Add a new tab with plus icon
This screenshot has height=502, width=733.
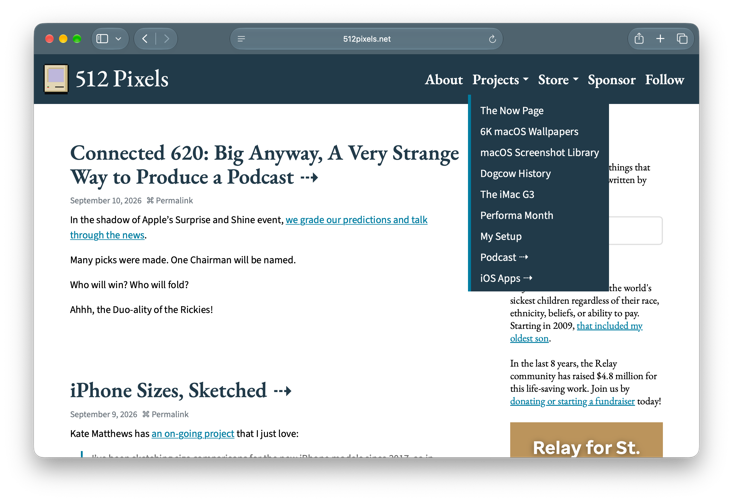pyautogui.click(x=660, y=39)
